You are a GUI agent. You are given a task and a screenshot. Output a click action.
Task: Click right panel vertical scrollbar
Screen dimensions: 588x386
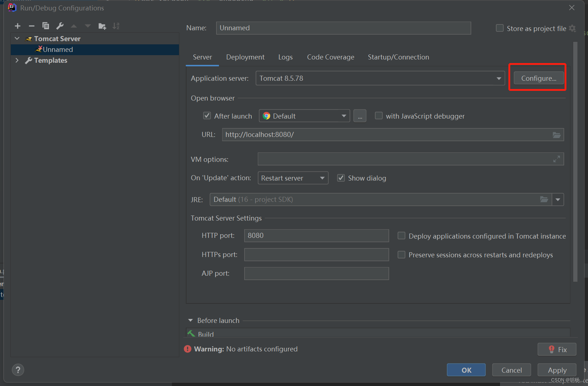[x=575, y=161]
